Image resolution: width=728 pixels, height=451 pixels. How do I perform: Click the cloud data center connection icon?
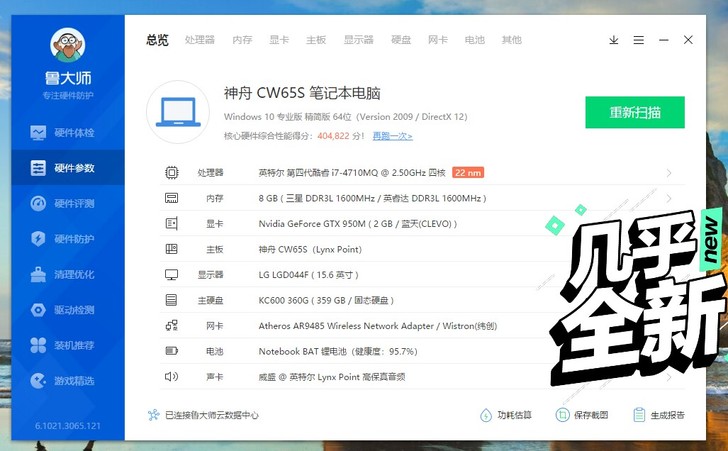tap(153, 415)
